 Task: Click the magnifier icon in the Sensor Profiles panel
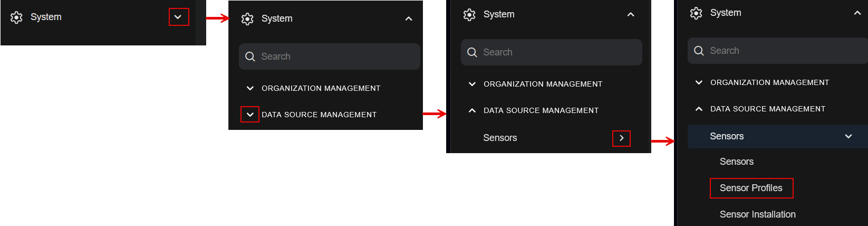(x=699, y=51)
